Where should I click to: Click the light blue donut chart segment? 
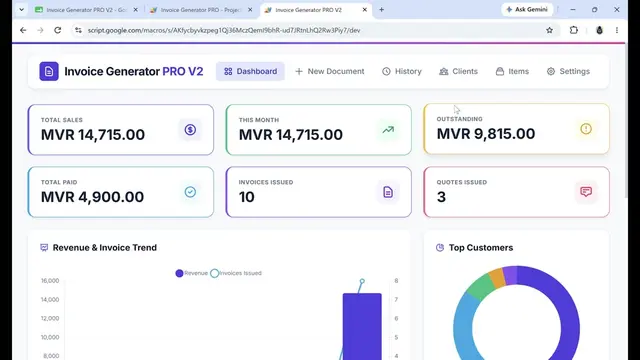pyautogui.click(x=463, y=327)
